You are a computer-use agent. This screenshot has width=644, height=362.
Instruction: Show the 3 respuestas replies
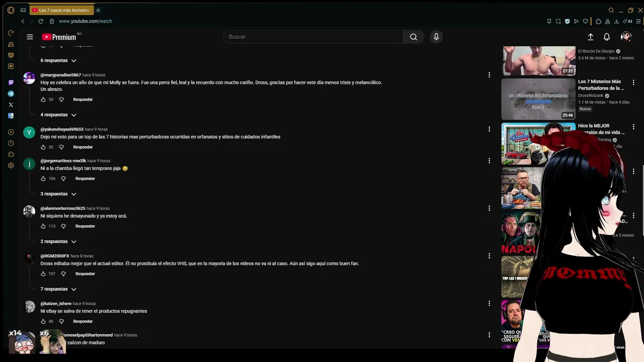coord(58,194)
